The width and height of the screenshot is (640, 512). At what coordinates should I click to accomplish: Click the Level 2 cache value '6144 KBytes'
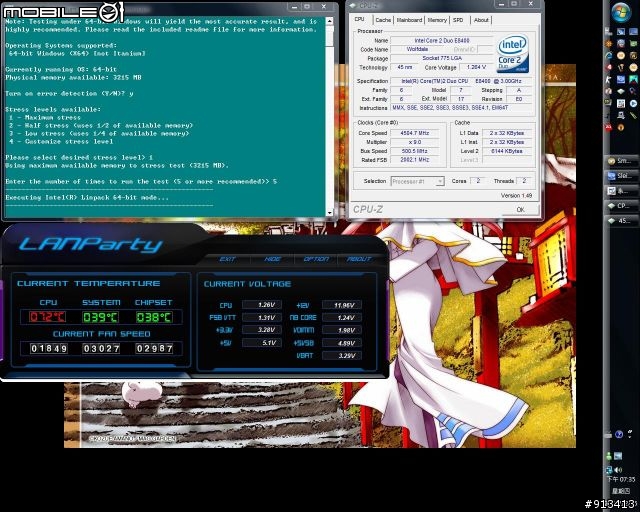pos(507,151)
